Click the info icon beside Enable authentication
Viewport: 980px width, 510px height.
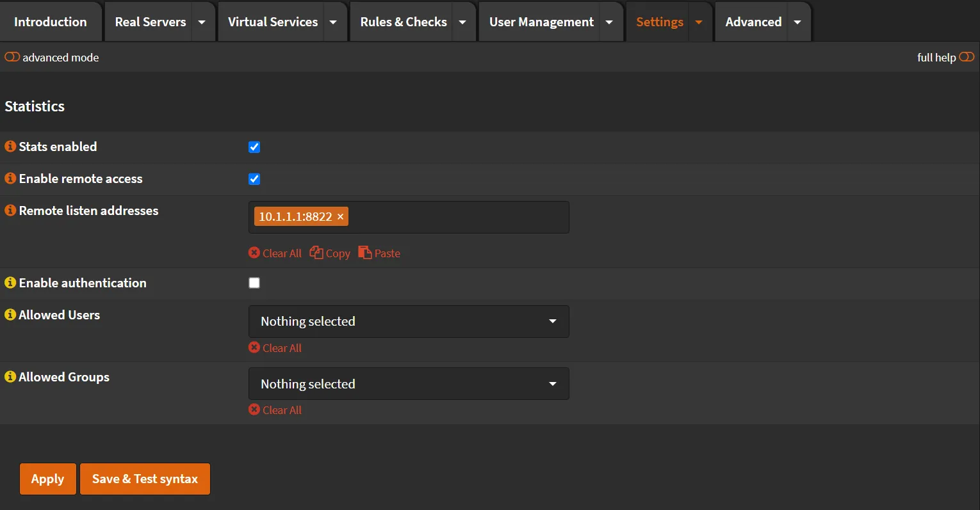(x=10, y=282)
